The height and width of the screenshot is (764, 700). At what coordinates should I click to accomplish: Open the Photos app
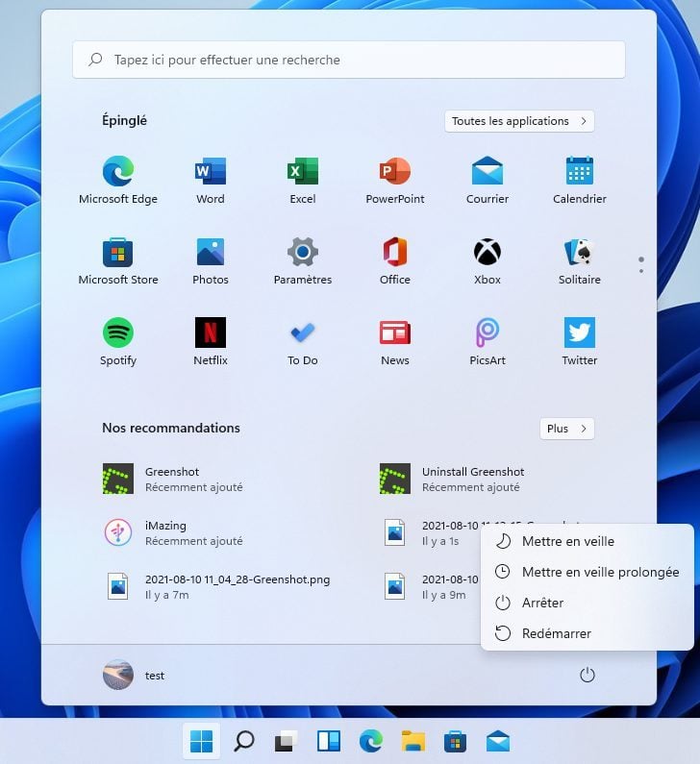tap(211, 260)
